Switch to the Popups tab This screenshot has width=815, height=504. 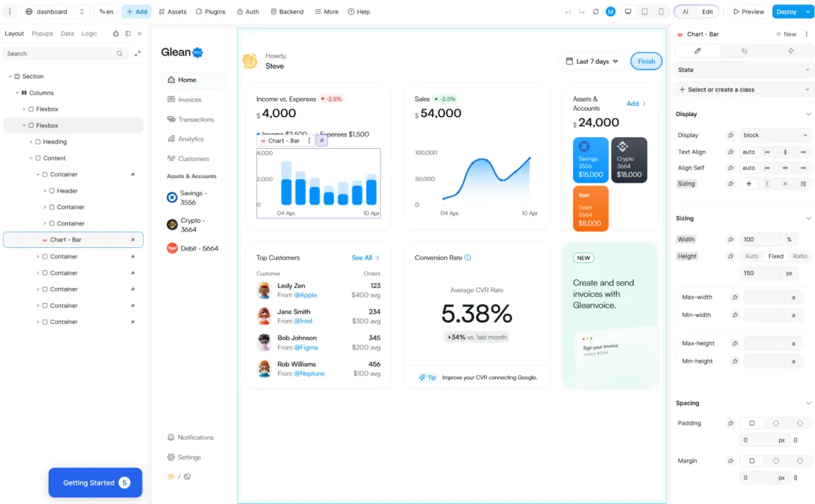(42, 33)
